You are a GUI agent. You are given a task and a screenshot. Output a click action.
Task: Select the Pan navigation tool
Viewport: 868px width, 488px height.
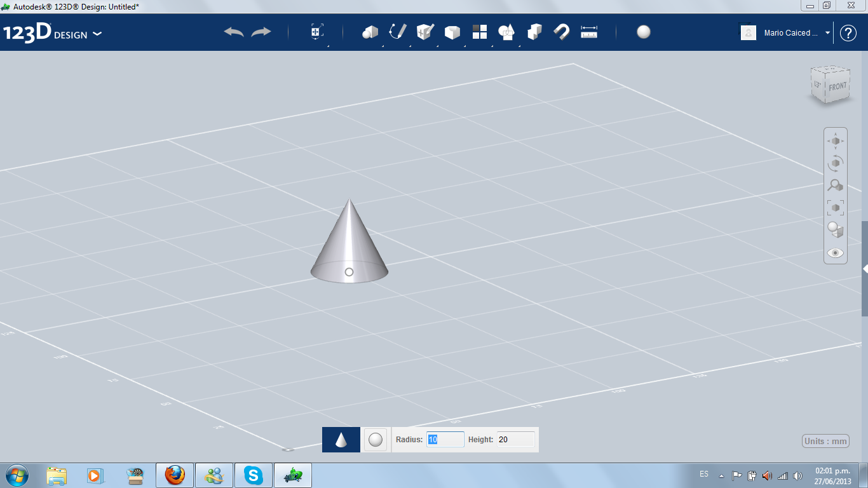tap(836, 141)
